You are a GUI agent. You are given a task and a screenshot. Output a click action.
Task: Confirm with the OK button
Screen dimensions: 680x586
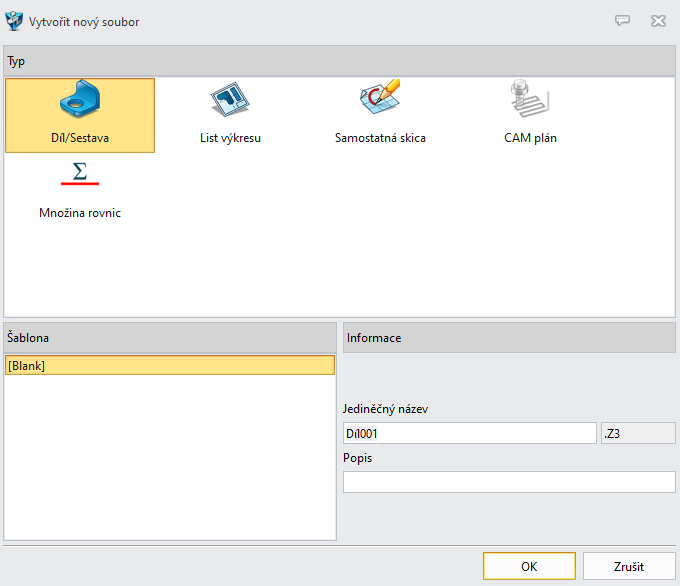[x=530, y=566]
